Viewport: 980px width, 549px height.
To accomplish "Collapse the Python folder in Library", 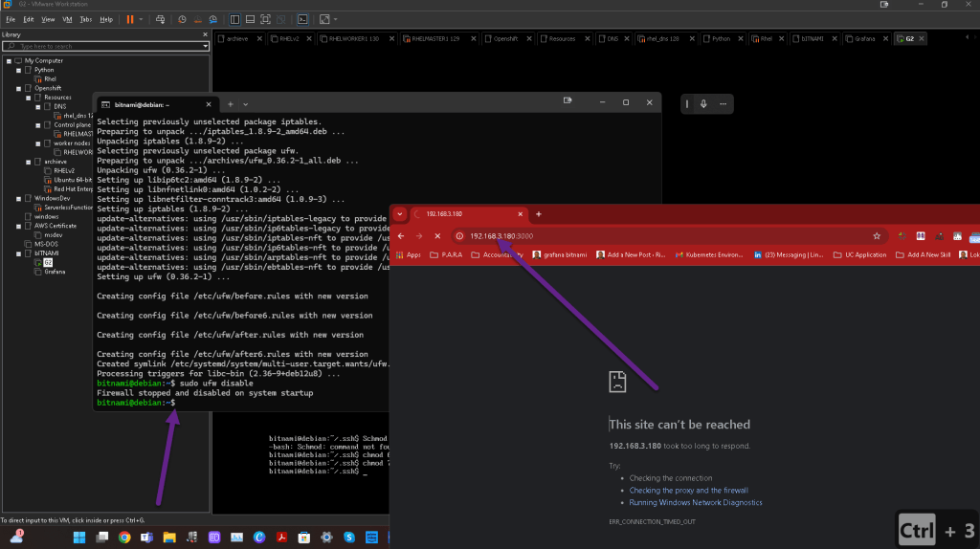I will point(18,71).
